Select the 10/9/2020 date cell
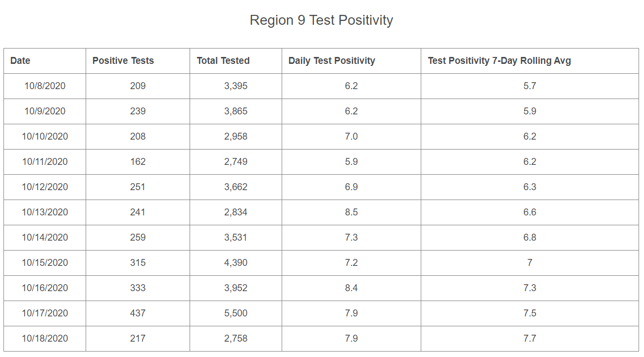Image resolution: width=644 pixels, height=357 pixels. 45,111
